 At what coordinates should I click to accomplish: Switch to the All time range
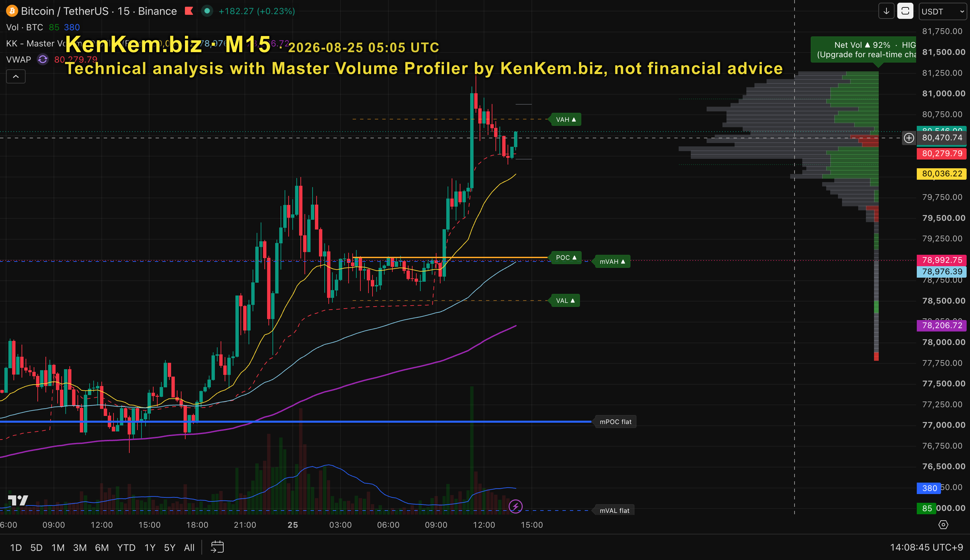(189, 547)
